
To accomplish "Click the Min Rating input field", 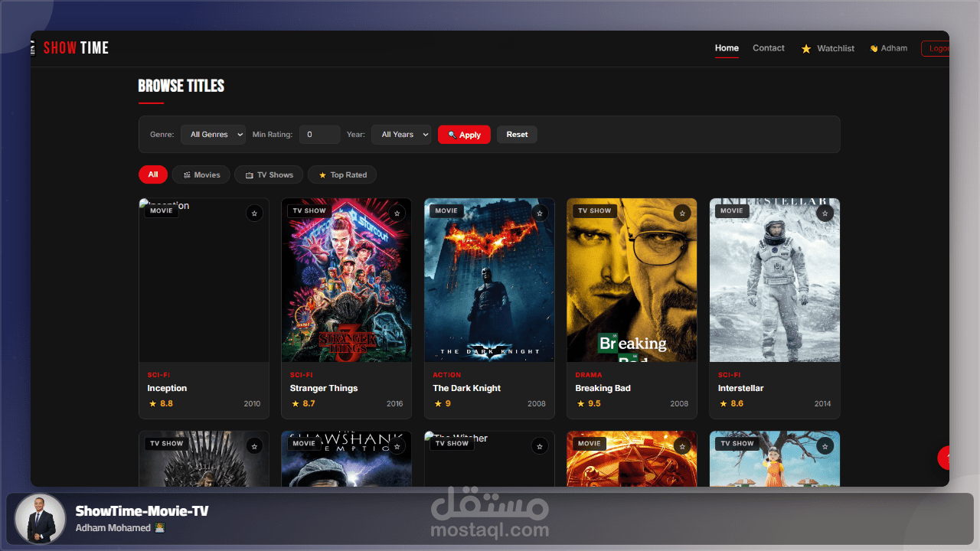I will tap(319, 135).
